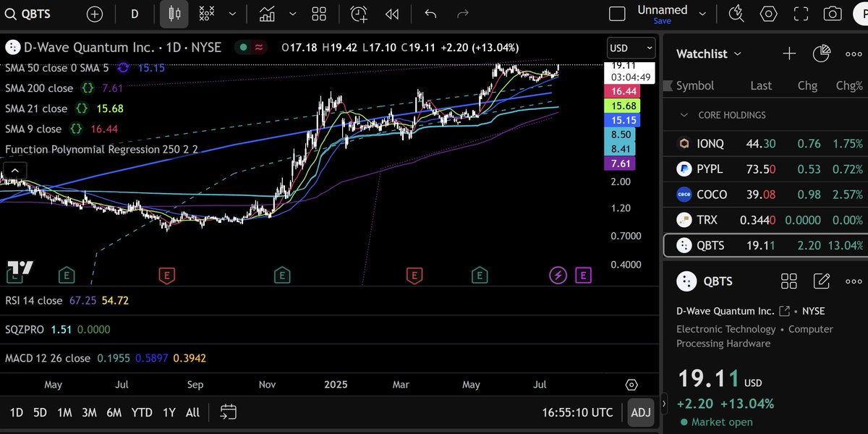Open the D interval selector
The image size is (868, 434).
pos(135,14)
